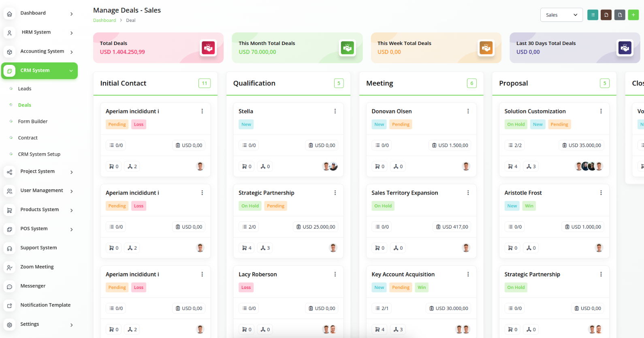644x338 pixels.
Task: Open the Sales Territory Expansion deal
Action: tap(405, 193)
